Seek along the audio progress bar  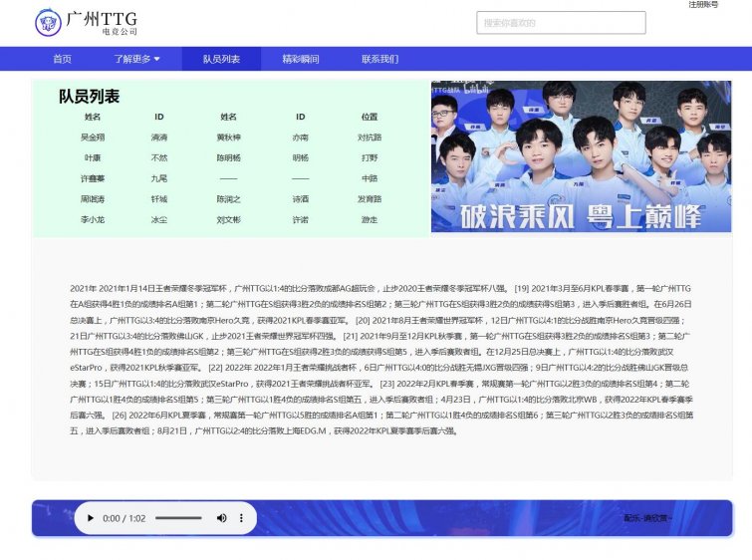[178, 518]
